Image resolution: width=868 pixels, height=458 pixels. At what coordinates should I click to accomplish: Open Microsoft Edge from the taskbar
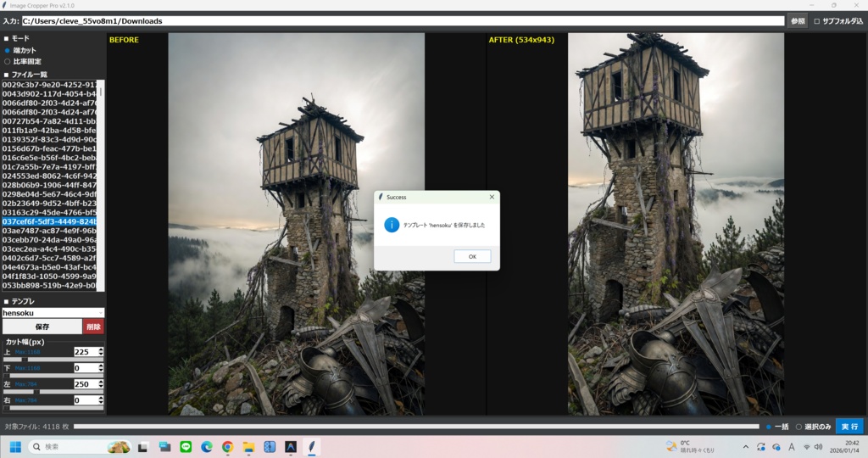[207, 447]
